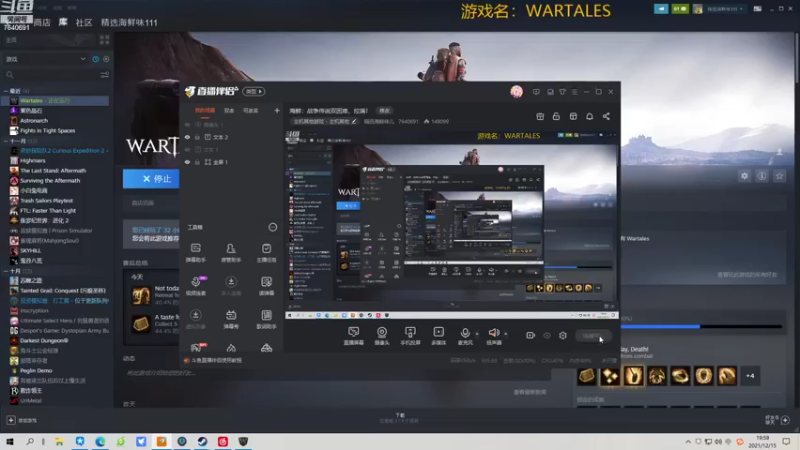Image resolution: width=800 pixels, height=450 pixels.
Task: Toggle visibility eye for 文本 2 source
Action: click(187, 137)
